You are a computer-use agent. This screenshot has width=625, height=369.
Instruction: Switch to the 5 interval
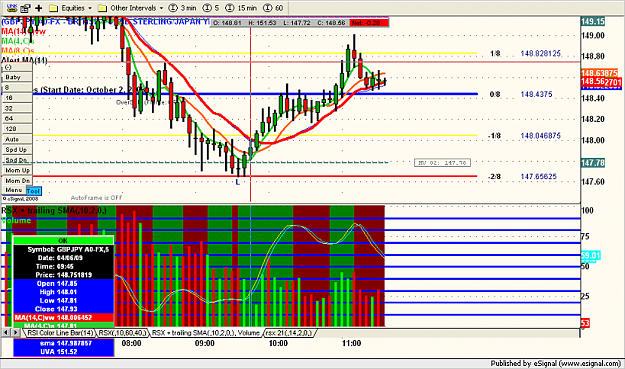coord(211,8)
